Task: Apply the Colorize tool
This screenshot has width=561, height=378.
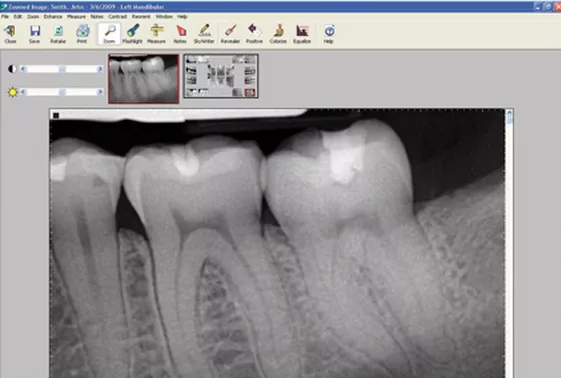Action: pos(278,34)
